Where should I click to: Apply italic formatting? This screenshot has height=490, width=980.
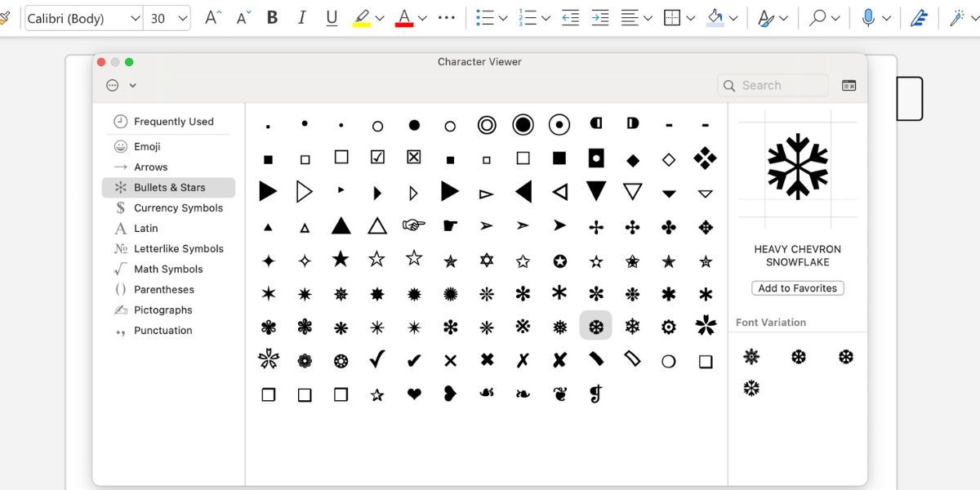[302, 18]
